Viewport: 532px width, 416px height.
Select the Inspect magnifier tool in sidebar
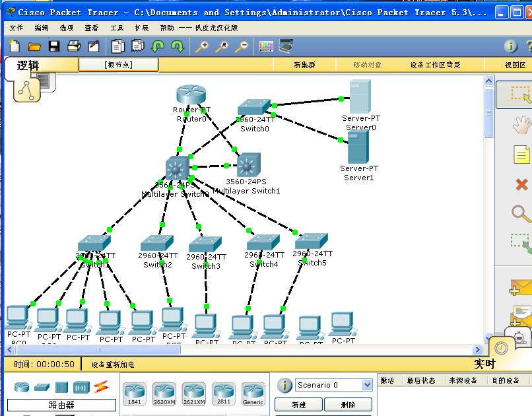click(521, 214)
